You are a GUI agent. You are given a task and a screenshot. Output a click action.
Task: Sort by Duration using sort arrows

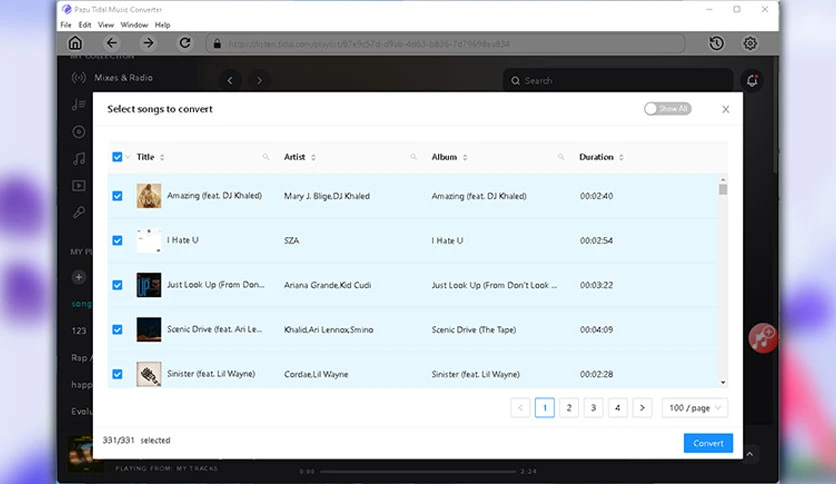(x=621, y=157)
